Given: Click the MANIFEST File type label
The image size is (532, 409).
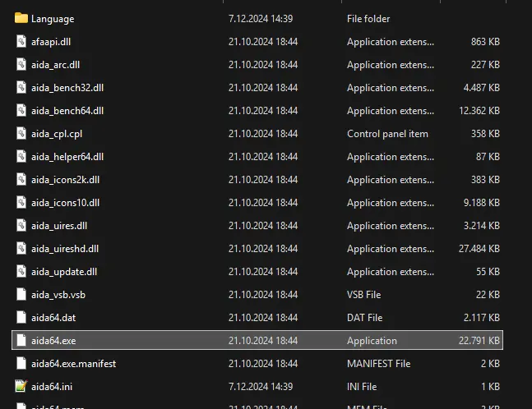Looking at the screenshot, I should [378, 364].
